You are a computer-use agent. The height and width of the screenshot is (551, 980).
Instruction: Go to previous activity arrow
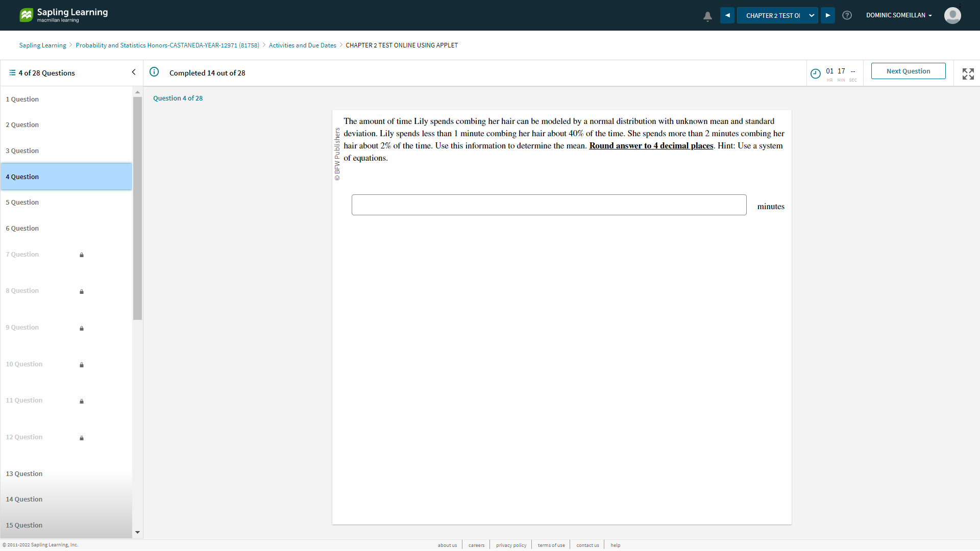tap(727, 15)
